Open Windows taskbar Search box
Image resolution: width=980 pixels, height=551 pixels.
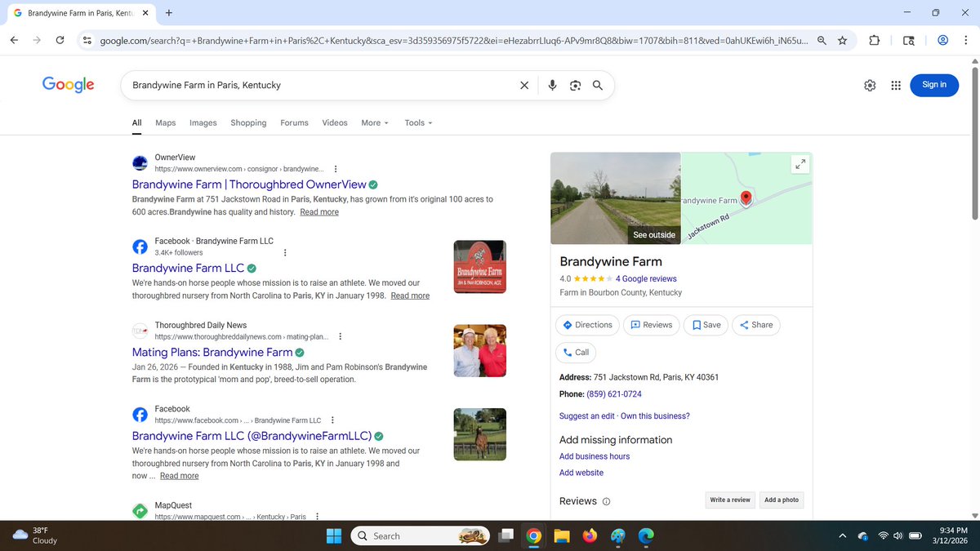tap(420, 535)
